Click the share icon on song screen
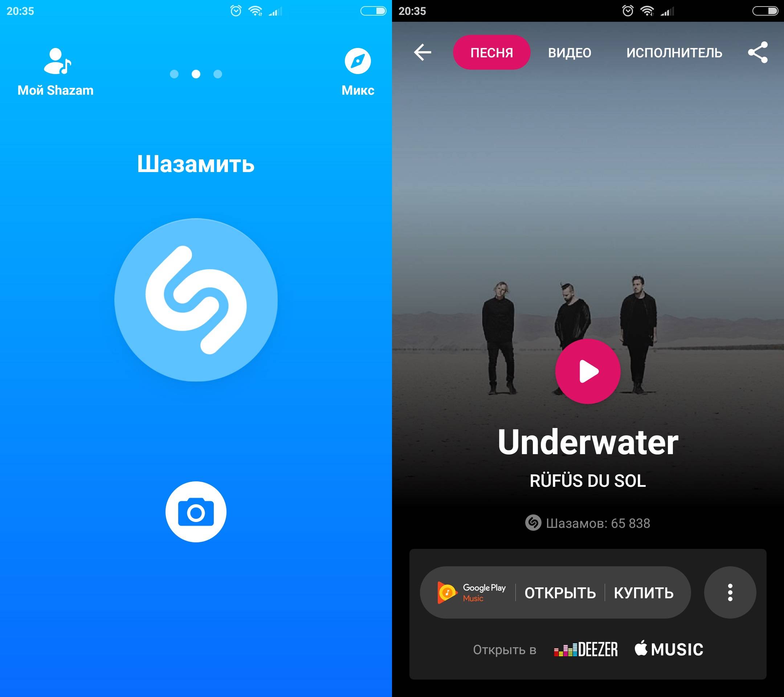Screen dimensions: 784x697 (759, 53)
